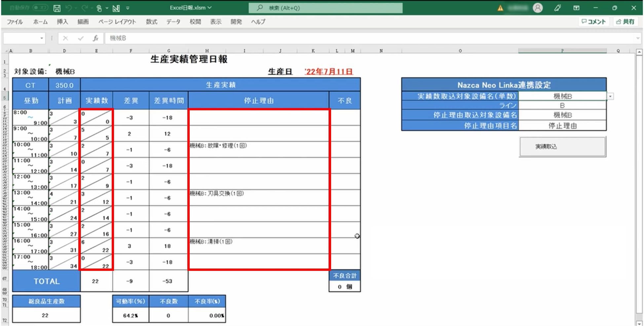Click the pen icon in title bar
Screen dimensions: 644x326
[x=558, y=8]
